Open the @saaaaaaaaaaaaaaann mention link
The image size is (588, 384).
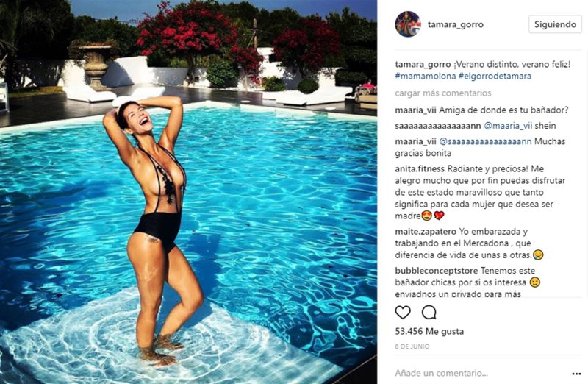point(485,141)
